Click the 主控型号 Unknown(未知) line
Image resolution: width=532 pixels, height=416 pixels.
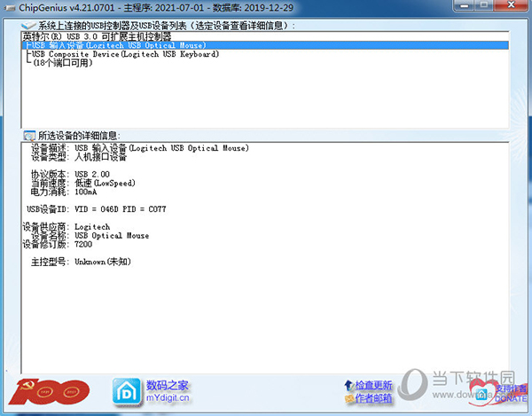click(x=81, y=262)
